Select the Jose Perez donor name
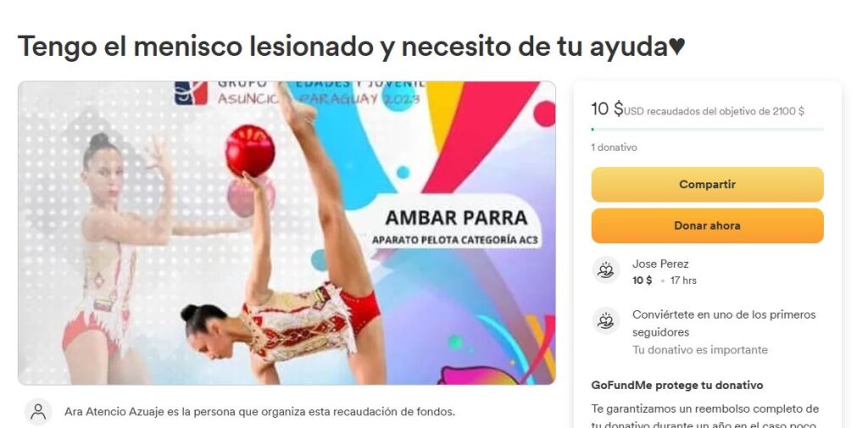Image resolution: width=868 pixels, height=428 pixels. [660, 264]
